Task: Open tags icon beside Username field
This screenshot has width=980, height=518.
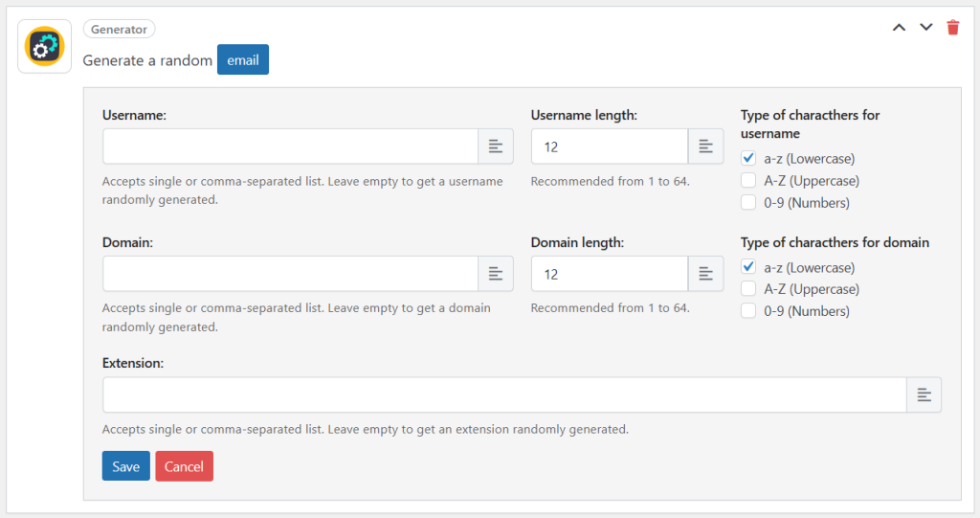Action: point(496,146)
